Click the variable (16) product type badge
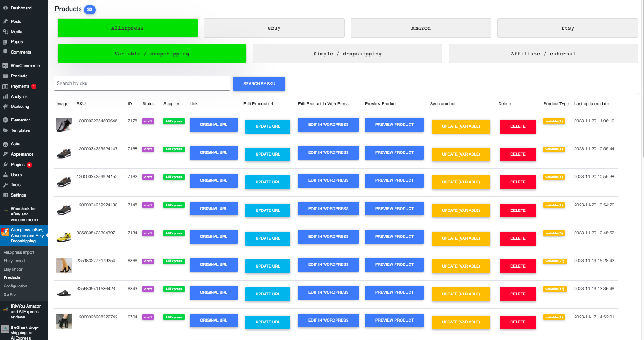The image size is (644, 340). 555,289
